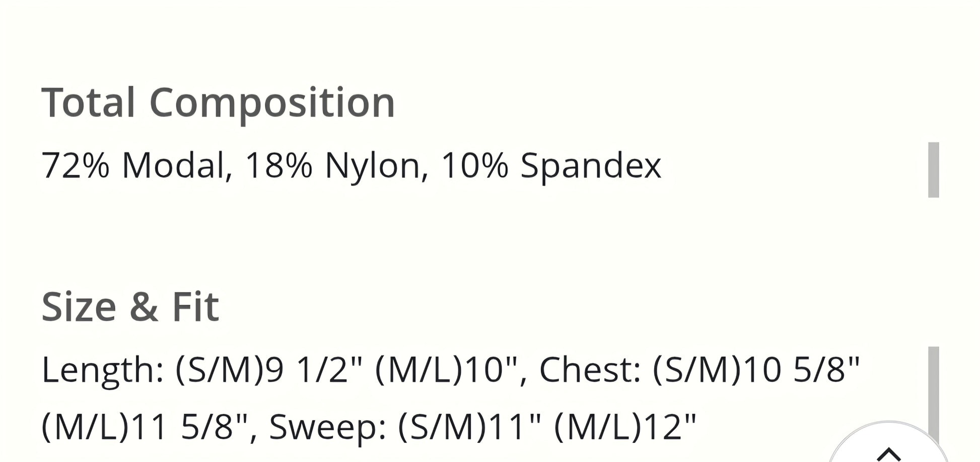Click the ampersand in the Size & Fit heading

pyautogui.click(x=144, y=307)
